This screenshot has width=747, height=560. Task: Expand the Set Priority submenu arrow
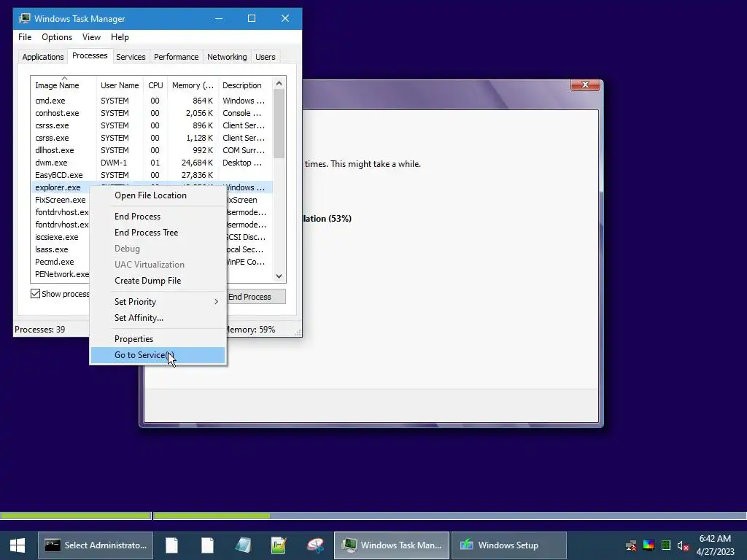pos(216,301)
